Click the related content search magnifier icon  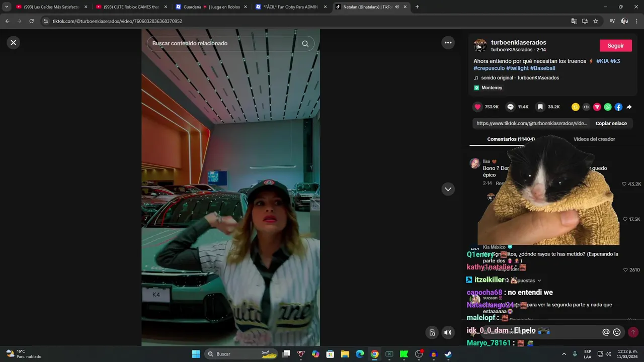[305, 44]
